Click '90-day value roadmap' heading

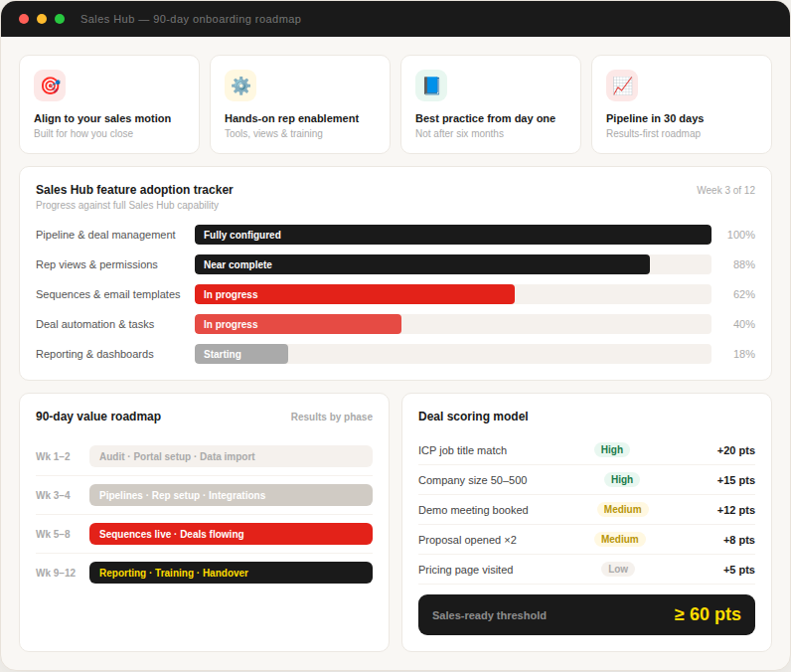click(98, 417)
